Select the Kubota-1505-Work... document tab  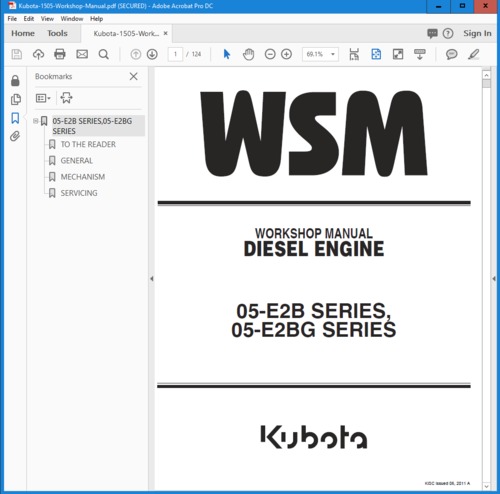tap(126, 34)
